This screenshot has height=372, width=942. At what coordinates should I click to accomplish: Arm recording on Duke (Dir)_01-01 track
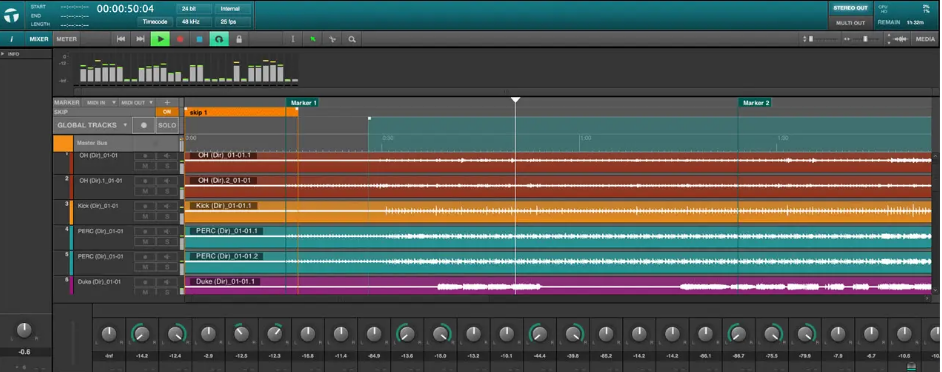tap(145, 282)
